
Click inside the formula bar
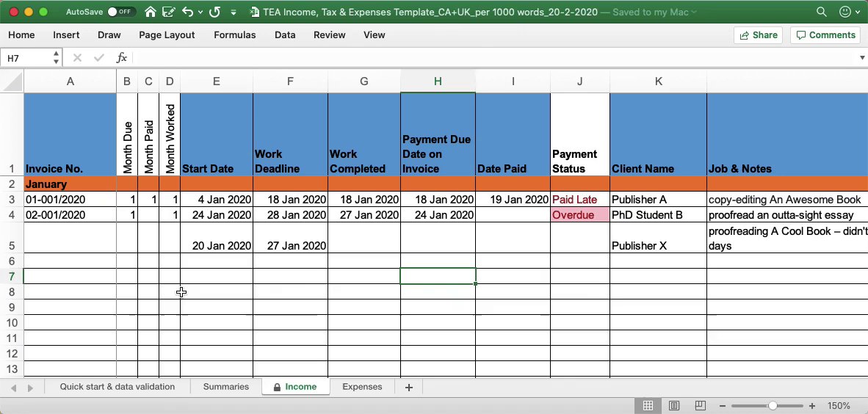(x=493, y=57)
